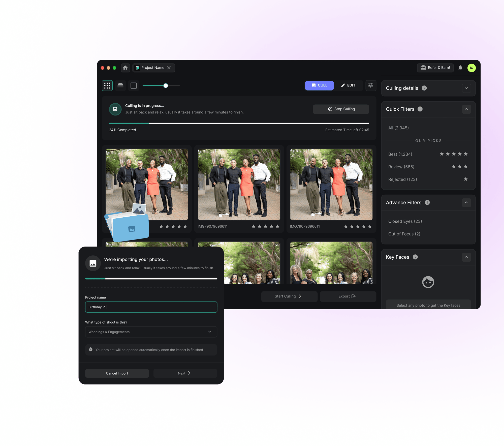Open the shoot type dropdown
This screenshot has width=504, height=446.
151,332
